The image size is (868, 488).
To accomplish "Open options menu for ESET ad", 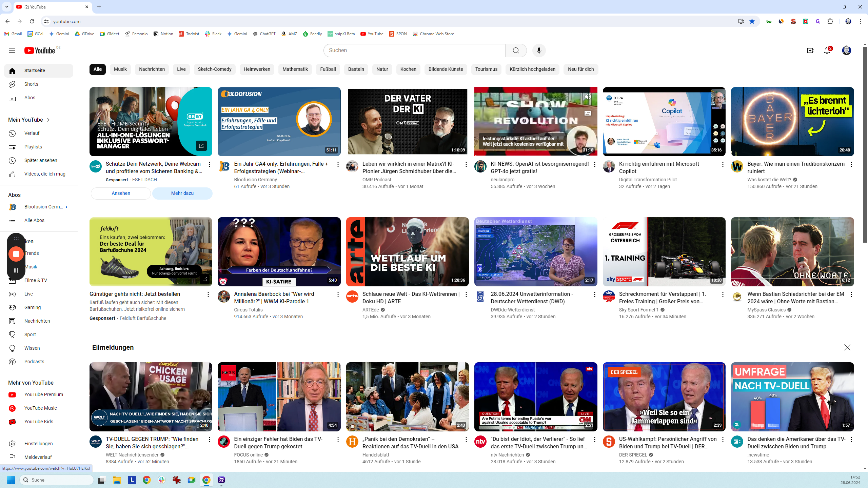I will click(x=209, y=164).
